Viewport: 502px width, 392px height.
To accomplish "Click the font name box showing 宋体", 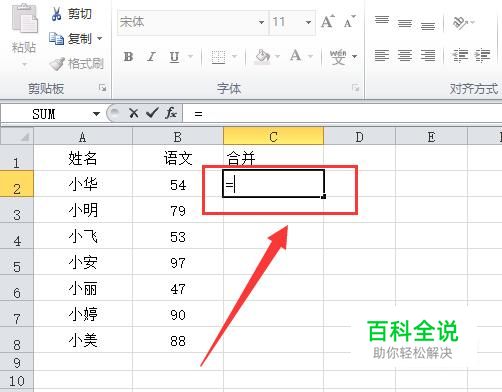I will click(188, 22).
